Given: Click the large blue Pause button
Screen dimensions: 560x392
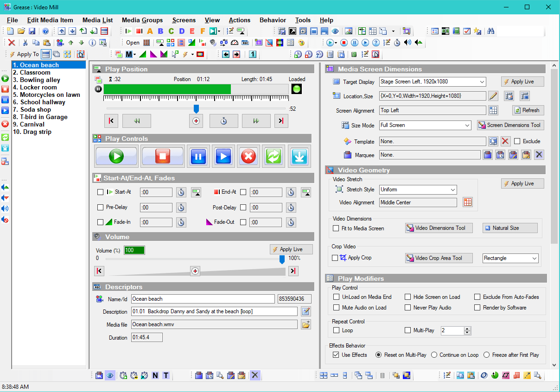Looking at the screenshot, I should coord(198,156).
